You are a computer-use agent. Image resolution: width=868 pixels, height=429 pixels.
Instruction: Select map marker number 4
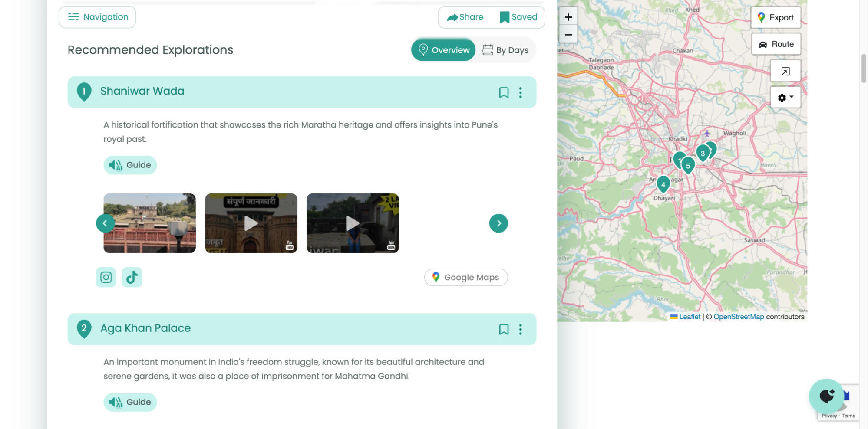coord(663,184)
